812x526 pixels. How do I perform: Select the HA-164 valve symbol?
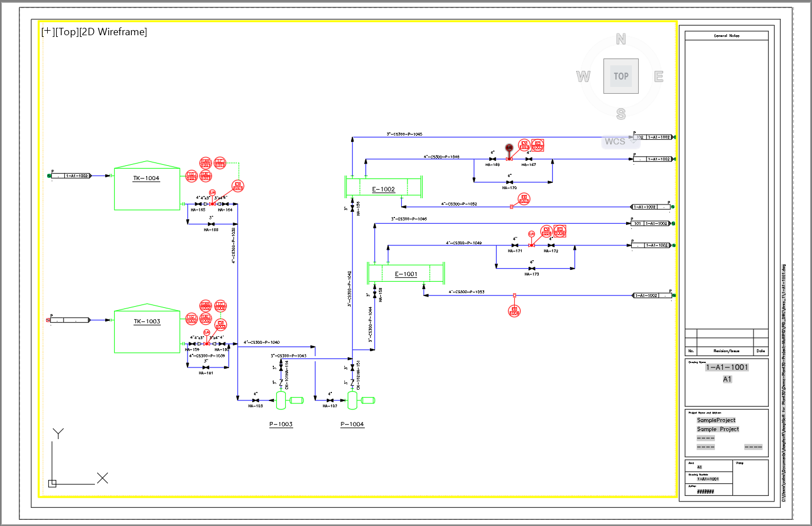(x=226, y=204)
